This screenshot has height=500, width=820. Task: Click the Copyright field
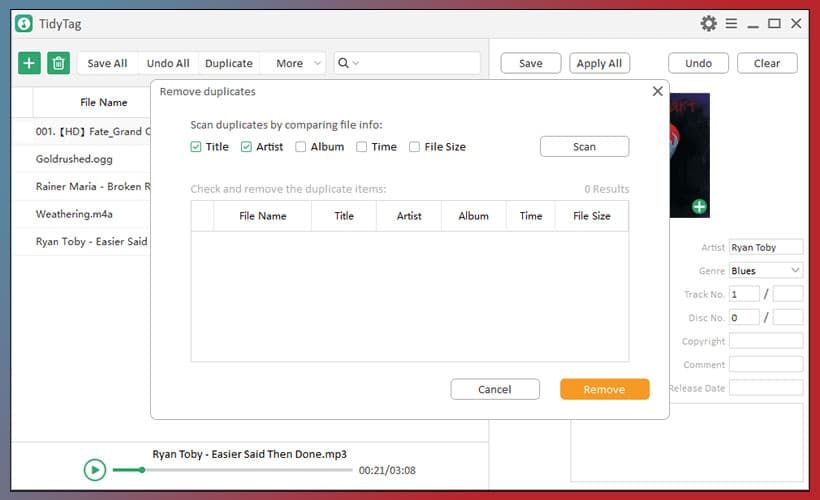766,341
